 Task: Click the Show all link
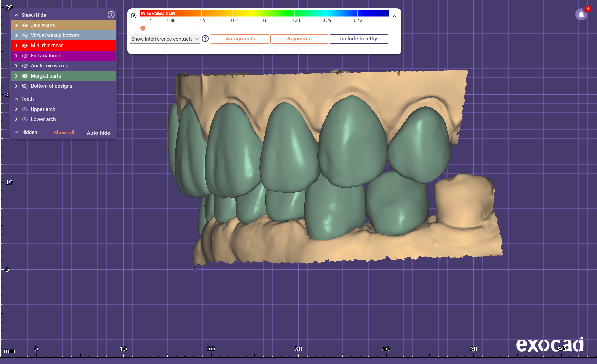(x=64, y=133)
